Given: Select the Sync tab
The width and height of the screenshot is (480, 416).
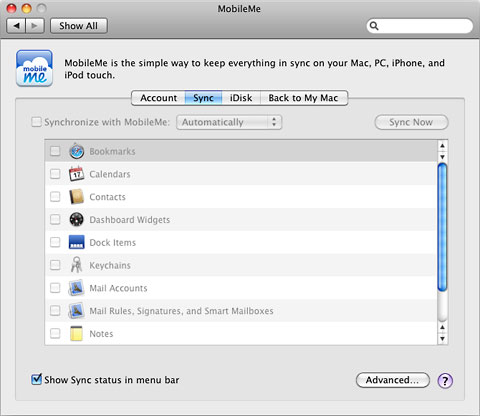Looking at the screenshot, I should (203, 98).
